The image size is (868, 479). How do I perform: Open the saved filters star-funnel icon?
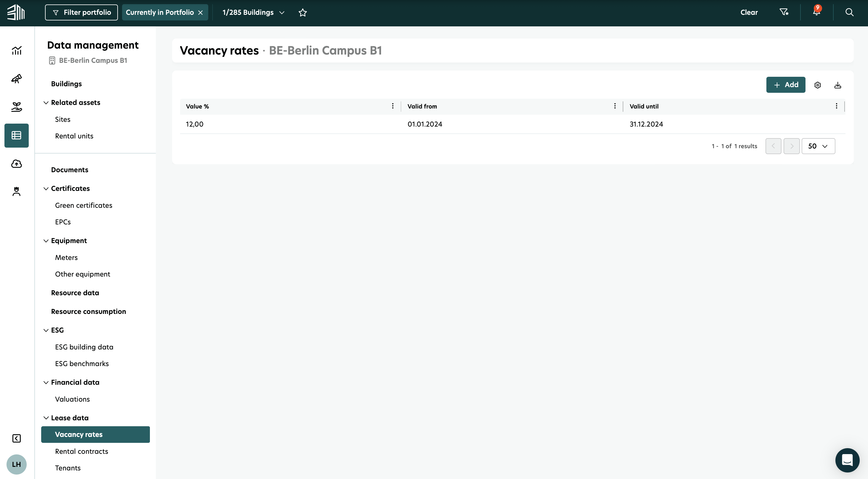[784, 12]
